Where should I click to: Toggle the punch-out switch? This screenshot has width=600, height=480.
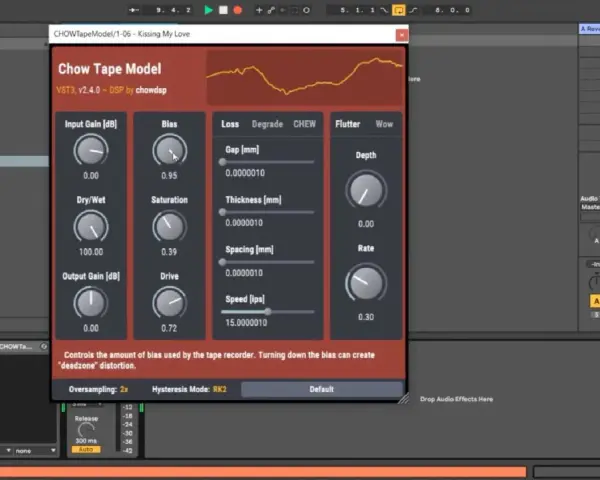(x=413, y=10)
